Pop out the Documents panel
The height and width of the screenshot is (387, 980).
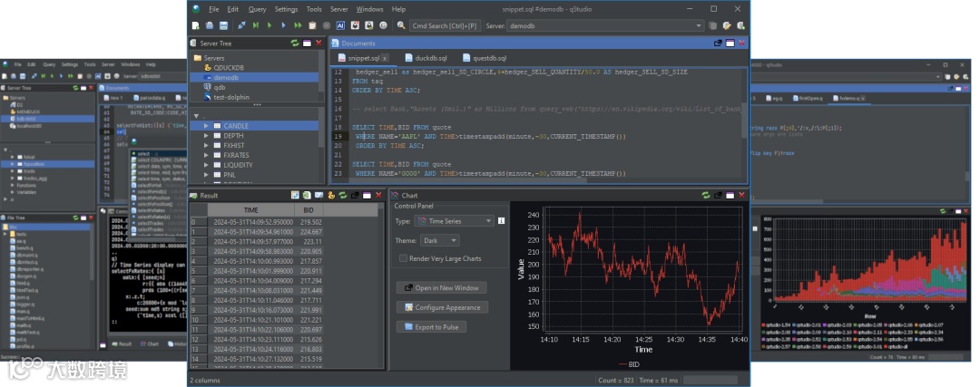tap(719, 43)
